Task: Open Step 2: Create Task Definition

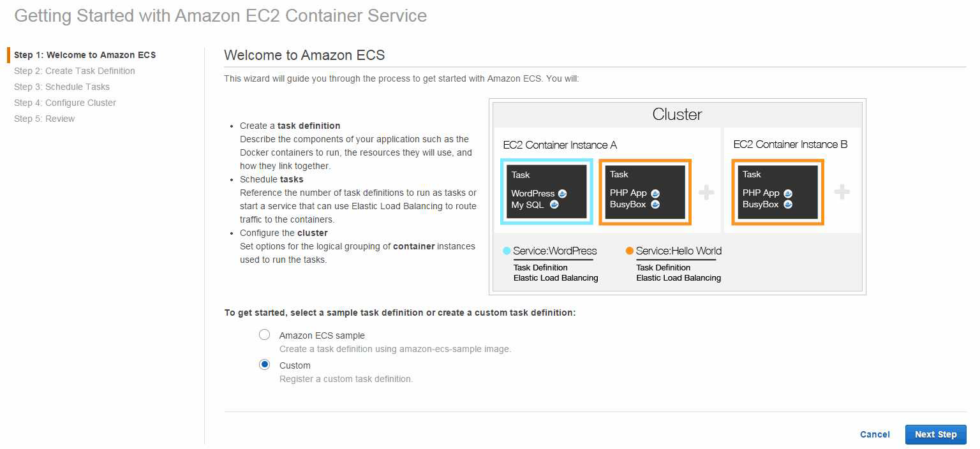Action: (x=75, y=71)
